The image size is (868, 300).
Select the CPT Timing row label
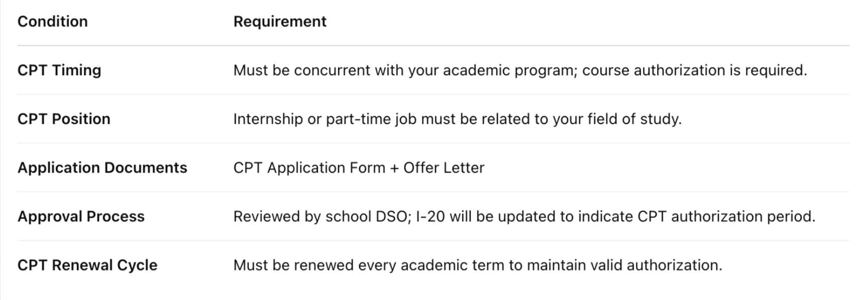pyautogui.click(x=59, y=70)
